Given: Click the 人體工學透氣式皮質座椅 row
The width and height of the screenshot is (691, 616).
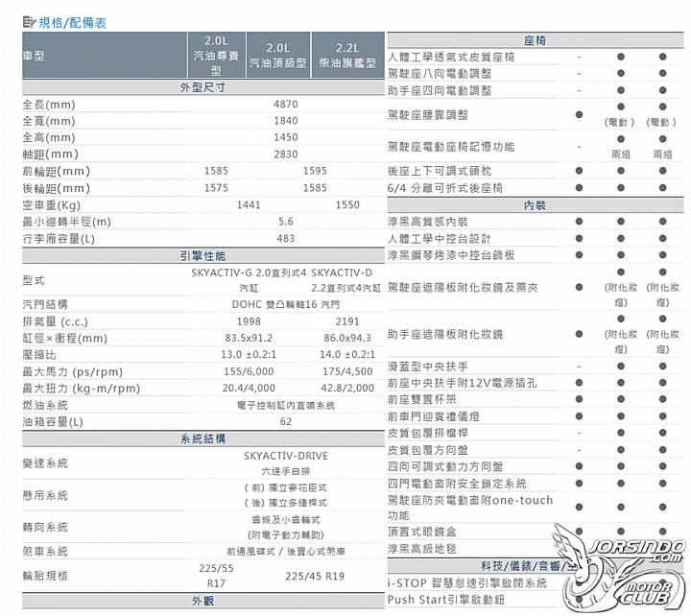Looking at the screenshot, I should (536, 57).
